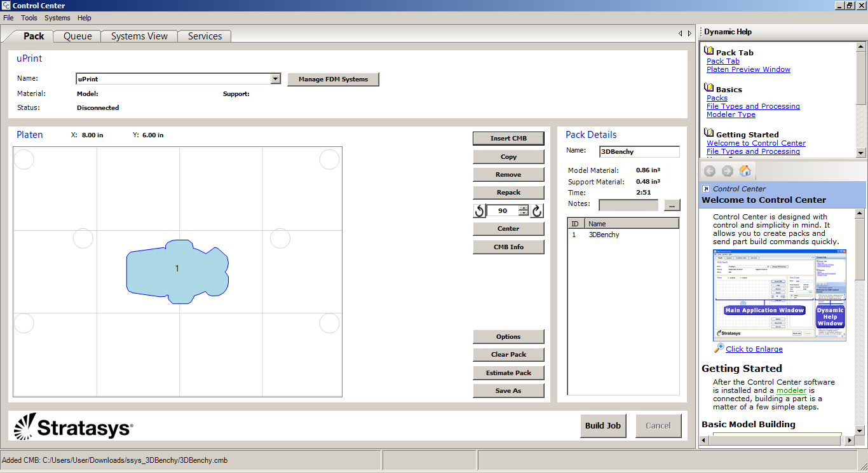
Task: Open the Help menu
Action: pyautogui.click(x=85, y=18)
